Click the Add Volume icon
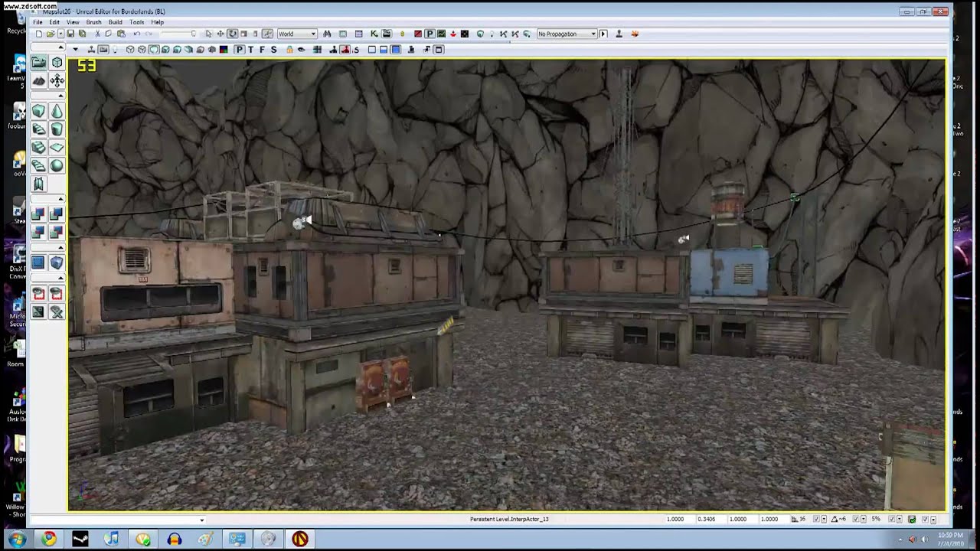The image size is (980, 551). click(x=57, y=262)
